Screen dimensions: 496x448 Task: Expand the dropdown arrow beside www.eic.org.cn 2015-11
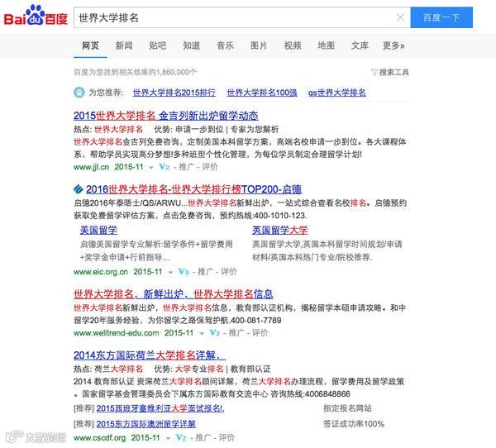coord(170,272)
